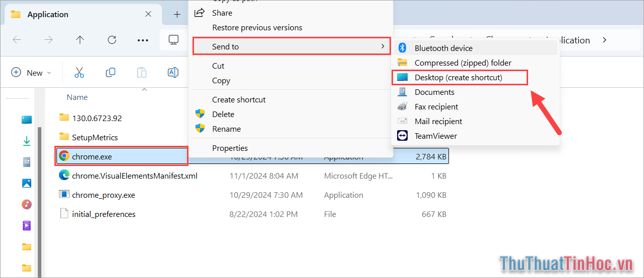Click the Cut scissors icon in toolbar

[x=79, y=73]
